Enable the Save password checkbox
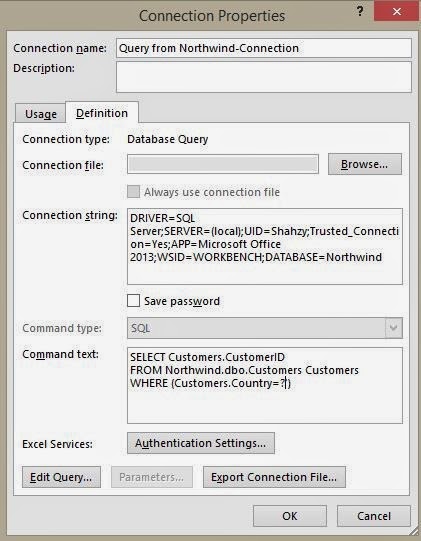Screen dimensions: 421x541 pyautogui.click(x=134, y=301)
